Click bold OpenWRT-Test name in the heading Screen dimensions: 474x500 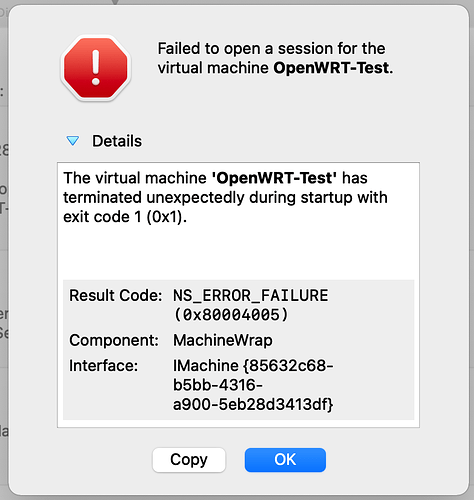click(331, 68)
